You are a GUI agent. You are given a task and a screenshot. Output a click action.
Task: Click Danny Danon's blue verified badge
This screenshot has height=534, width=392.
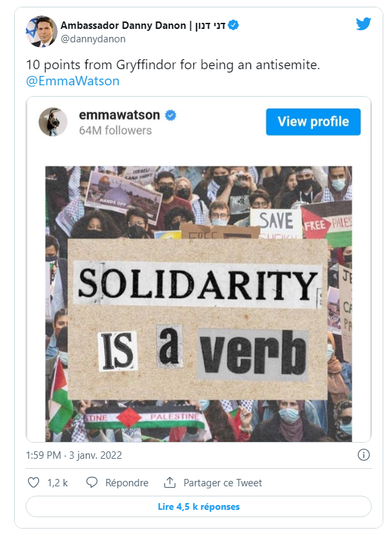233,26
